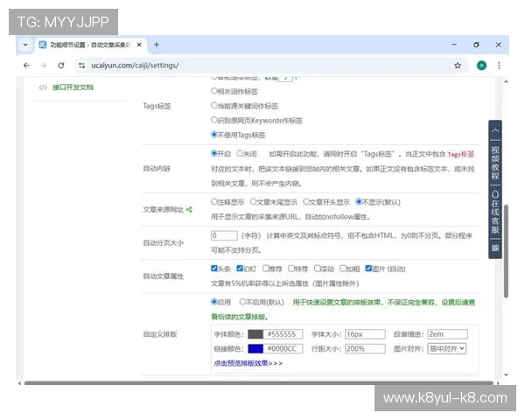Click the QR code icon in side panel
The height and width of the screenshot is (420, 525).
pyautogui.click(x=495, y=248)
